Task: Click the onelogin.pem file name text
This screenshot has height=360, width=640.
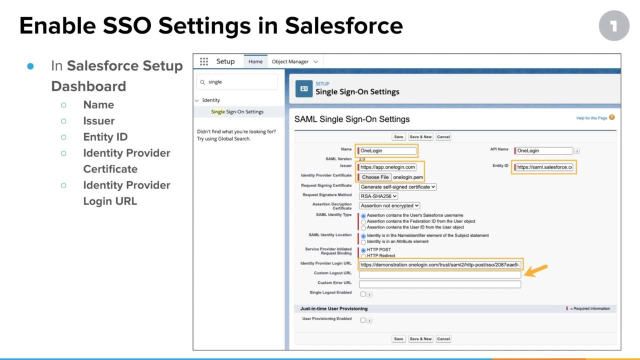Action: point(408,177)
